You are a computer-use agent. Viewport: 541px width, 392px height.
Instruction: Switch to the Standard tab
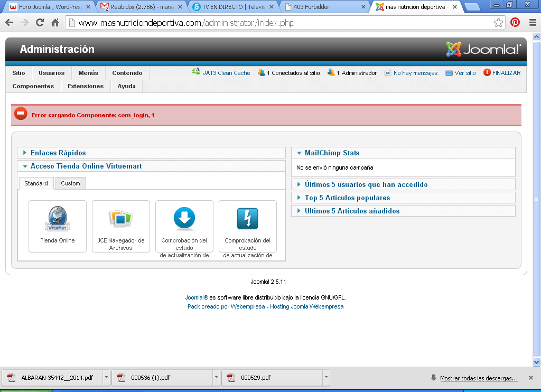coord(36,183)
